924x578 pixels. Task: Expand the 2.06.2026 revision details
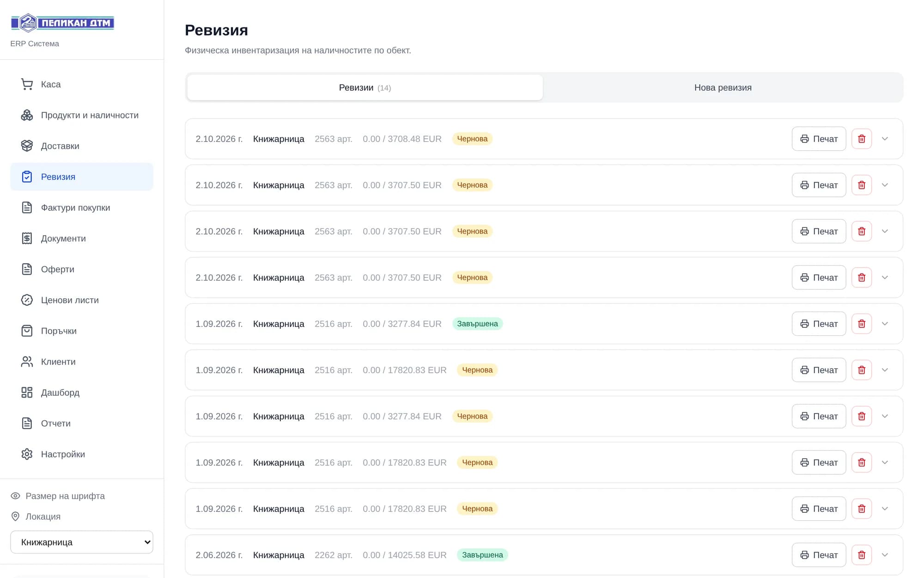coord(885,555)
